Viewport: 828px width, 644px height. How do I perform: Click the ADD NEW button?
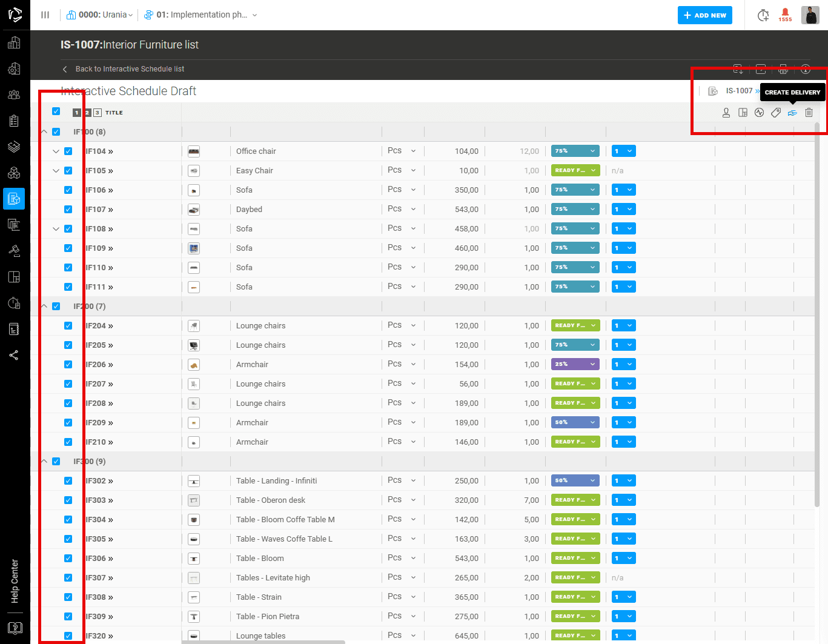705,15
